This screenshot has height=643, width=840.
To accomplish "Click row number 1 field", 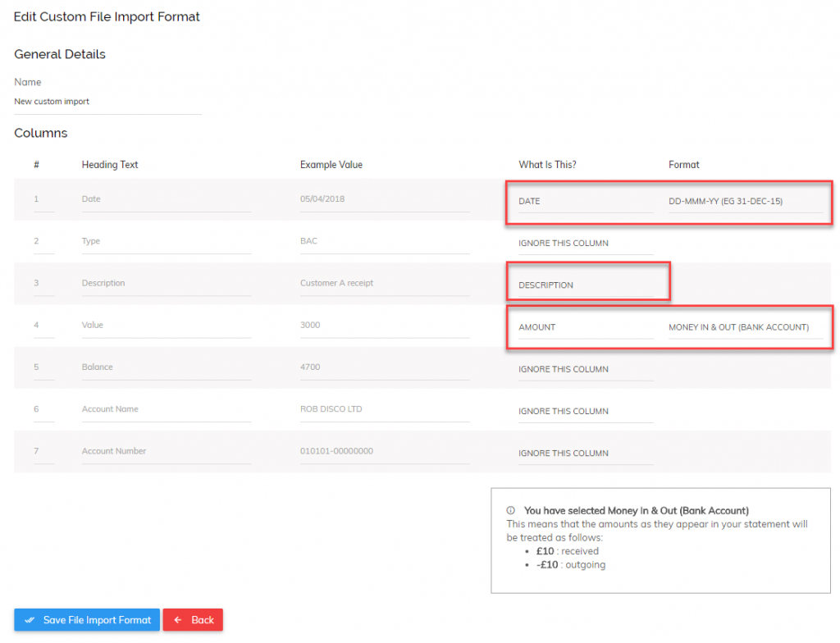I will (44, 199).
